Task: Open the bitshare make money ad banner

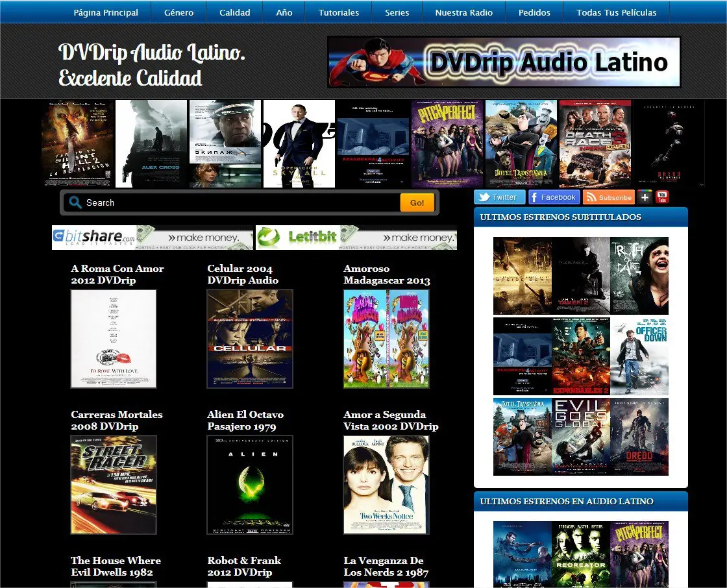Action: coord(153,238)
